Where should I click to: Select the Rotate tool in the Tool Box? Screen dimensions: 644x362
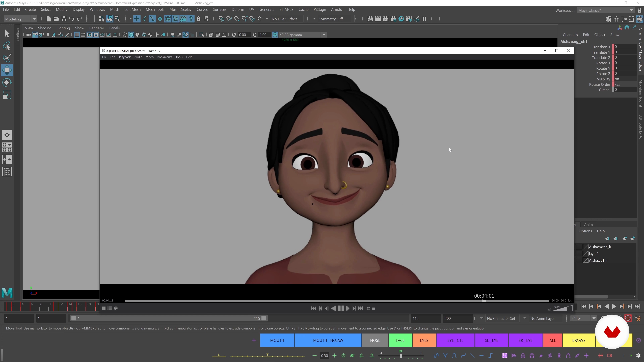[x=7, y=82]
